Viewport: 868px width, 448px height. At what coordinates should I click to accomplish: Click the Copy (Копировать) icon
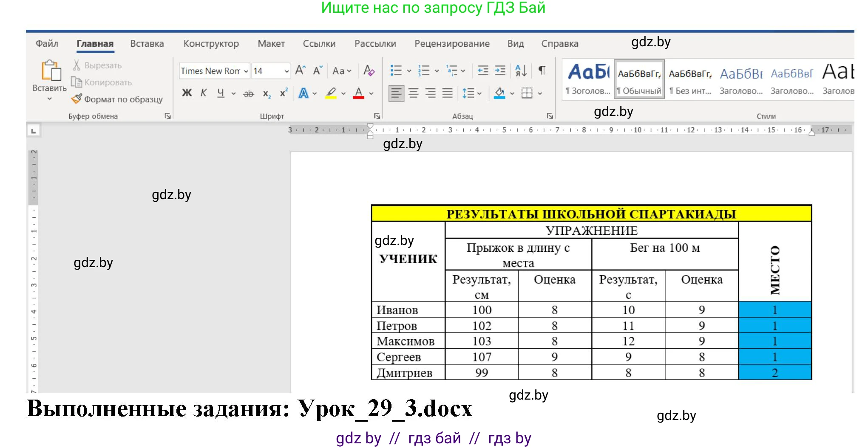[x=76, y=82]
